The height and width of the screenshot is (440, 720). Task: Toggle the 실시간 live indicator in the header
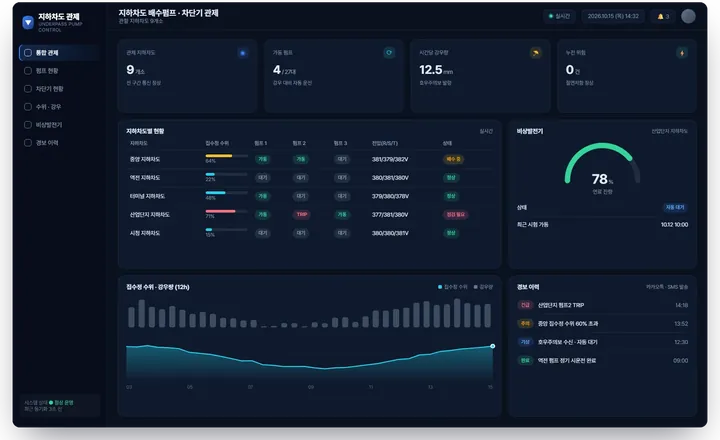point(559,16)
